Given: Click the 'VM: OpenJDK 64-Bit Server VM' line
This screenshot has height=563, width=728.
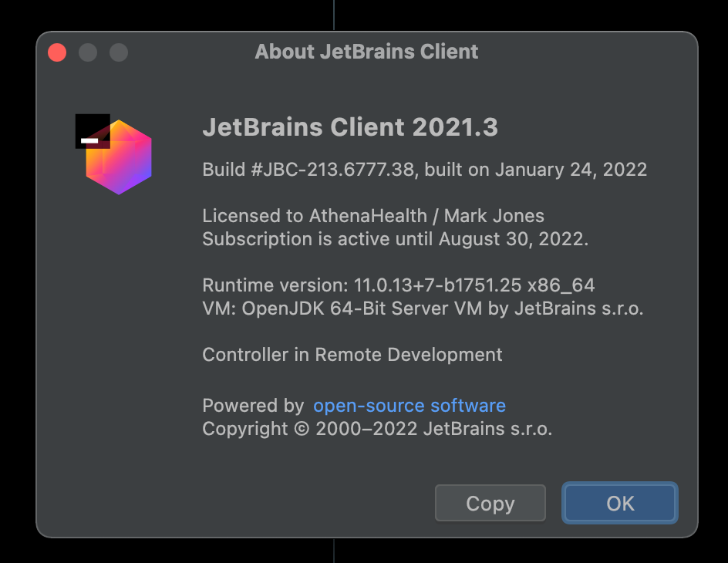Looking at the screenshot, I should (423, 308).
